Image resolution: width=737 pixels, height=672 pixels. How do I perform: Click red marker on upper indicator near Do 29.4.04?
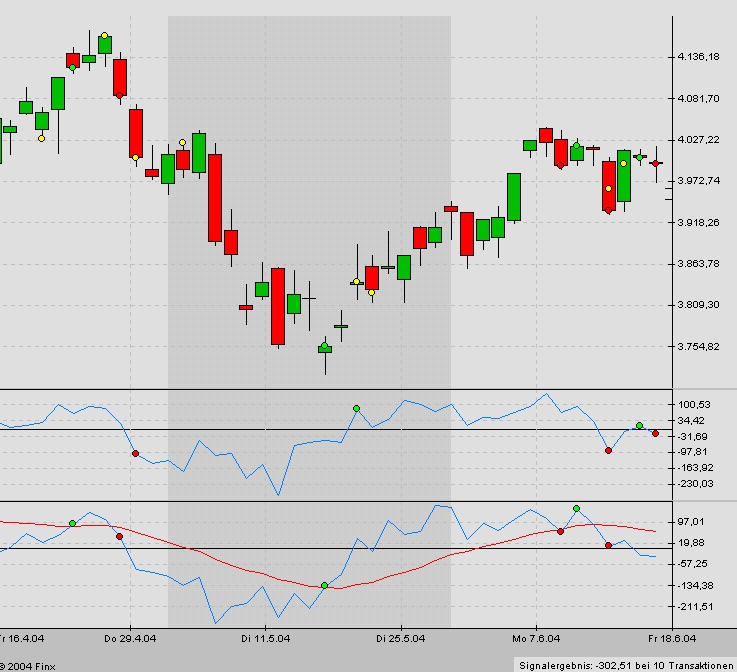click(135, 453)
